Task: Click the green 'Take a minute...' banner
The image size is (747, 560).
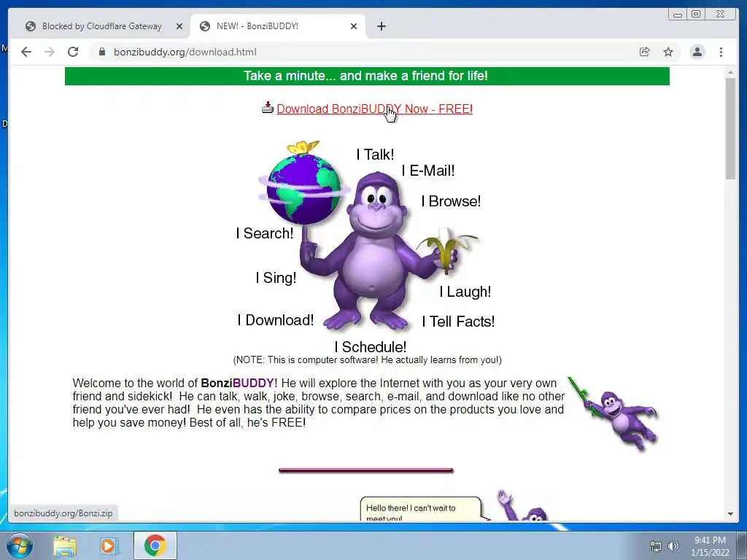Action: click(367, 76)
